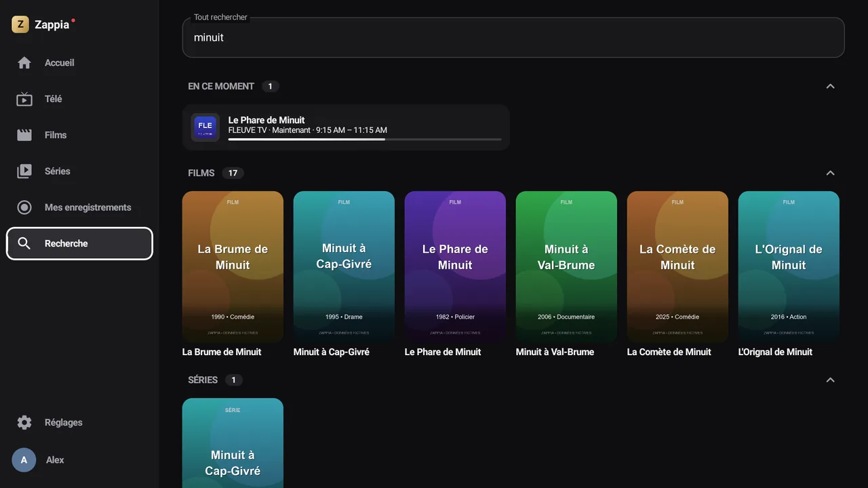The width and height of the screenshot is (868, 488).
Task: Click the Zappia logo icon
Action: pos(20,24)
